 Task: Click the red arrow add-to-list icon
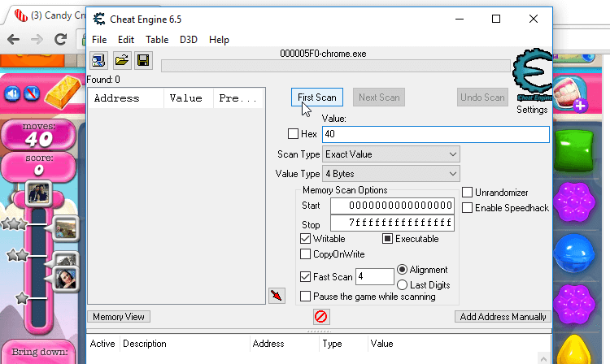click(x=277, y=296)
